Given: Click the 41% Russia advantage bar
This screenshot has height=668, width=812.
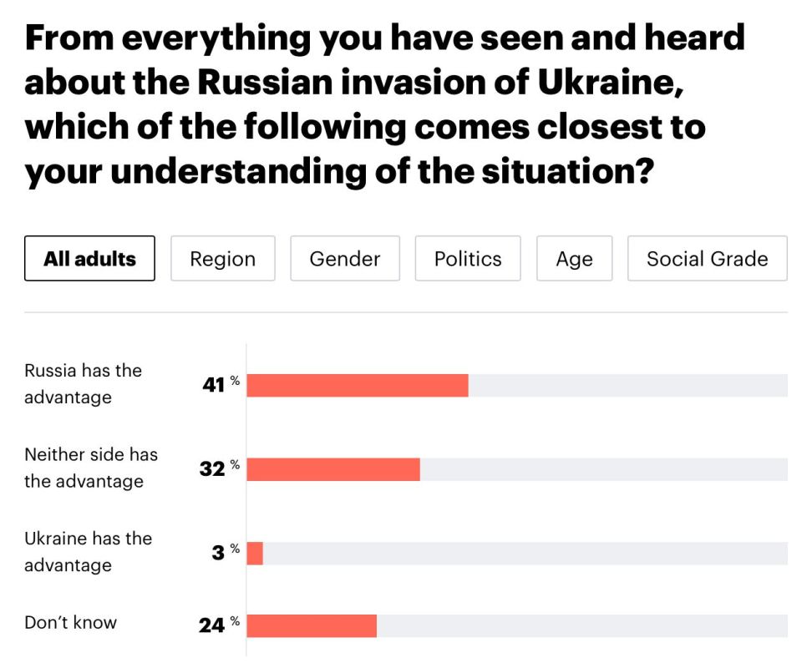Looking at the screenshot, I should (x=358, y=386).
